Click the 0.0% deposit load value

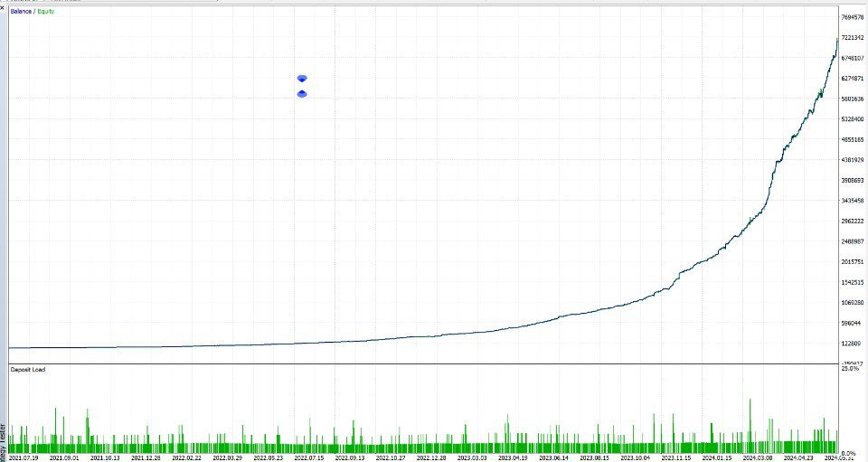tap(849, 454)
